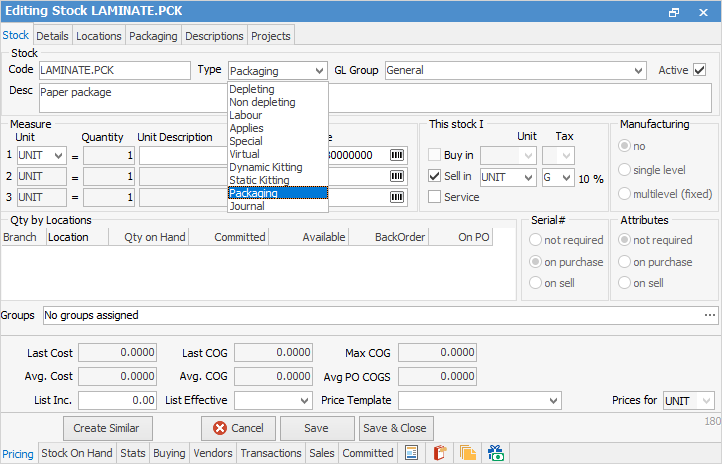The width and height of the screenshot is (722, 464).
Task: Select Manufacturing 'multilevel (fixed)' option
Action: [624, 194]
